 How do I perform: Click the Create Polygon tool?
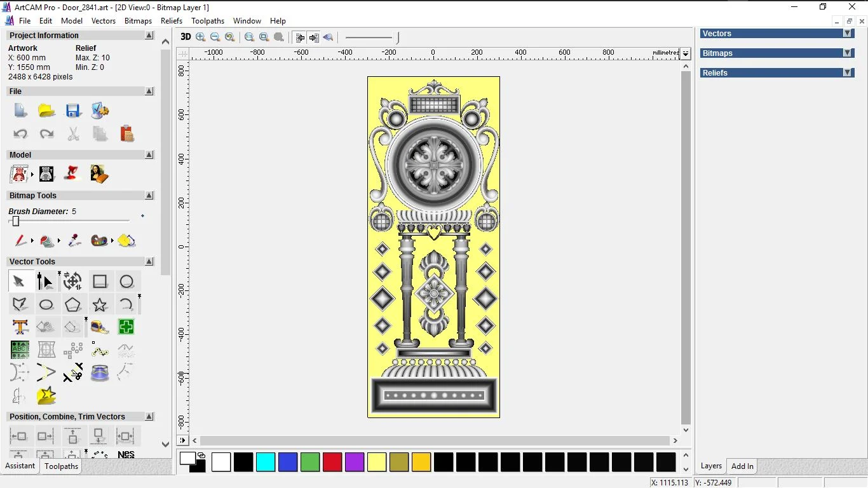pyautogui.click(x=73, y=304)
